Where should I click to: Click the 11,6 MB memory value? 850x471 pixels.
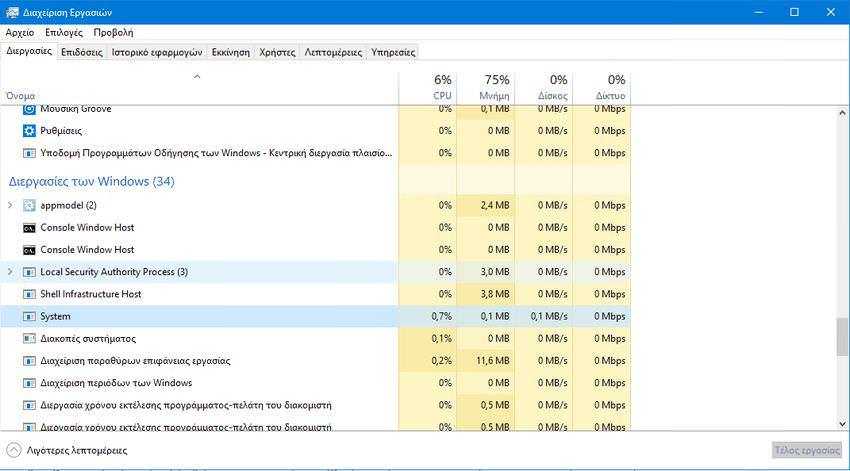point(492,361)
